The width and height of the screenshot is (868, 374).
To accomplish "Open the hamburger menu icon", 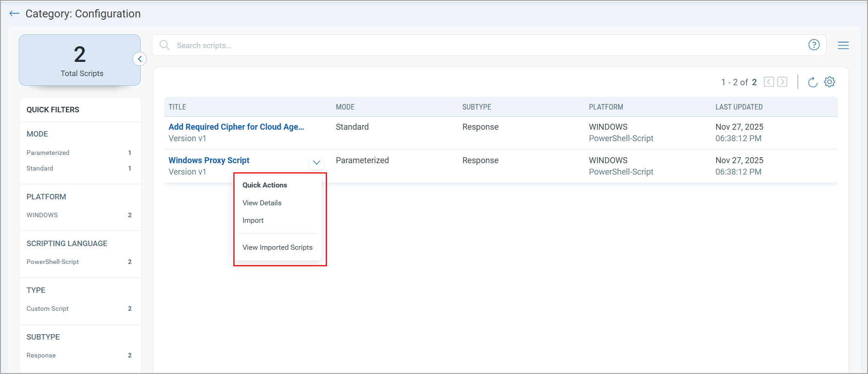I will click(843, 45).
